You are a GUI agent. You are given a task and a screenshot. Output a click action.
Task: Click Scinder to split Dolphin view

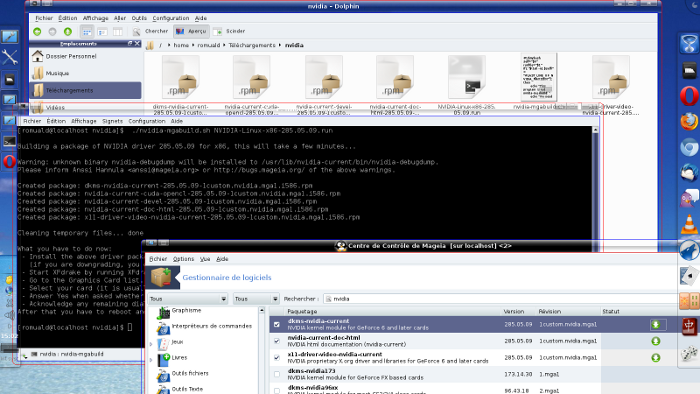click(x=229, y=31)
